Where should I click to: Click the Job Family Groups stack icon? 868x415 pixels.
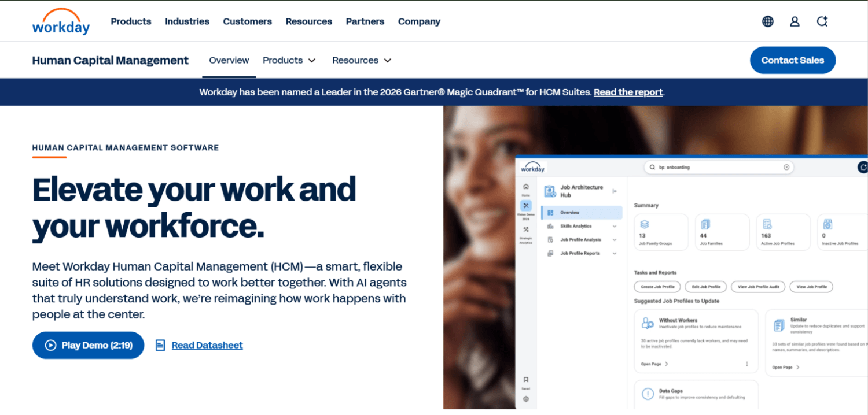point(644,224)
